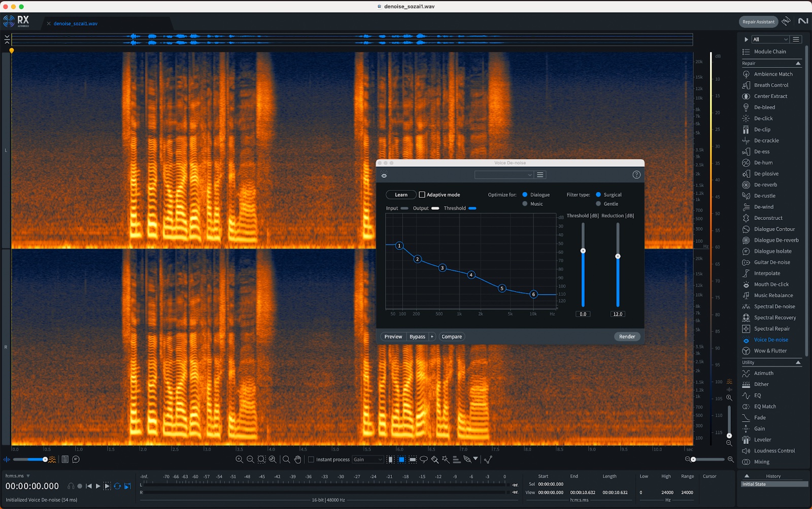
Task: Click the headphones monitor icon
Action: coord(71,487)
